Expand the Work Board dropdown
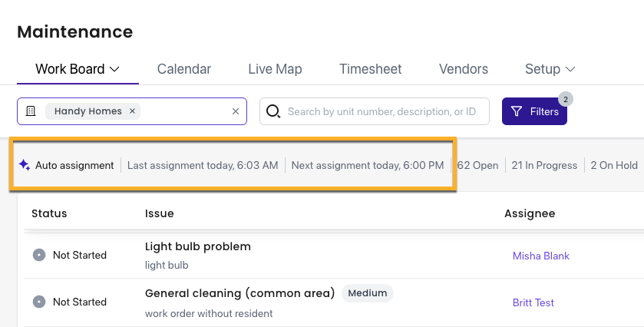Viewport: 644px width, 327px height. point(114,69)
